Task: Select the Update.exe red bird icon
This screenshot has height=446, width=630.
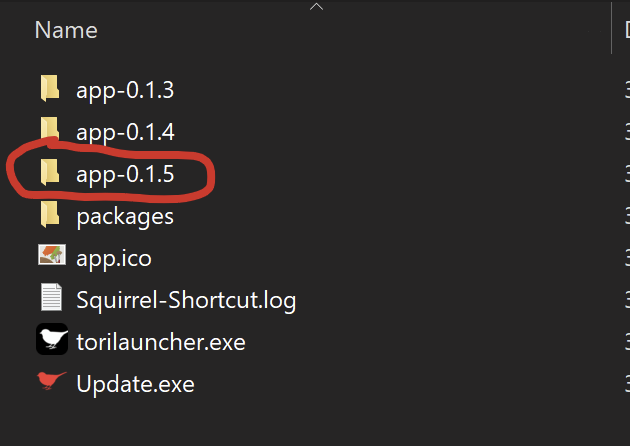Action: tap(51, 381)
